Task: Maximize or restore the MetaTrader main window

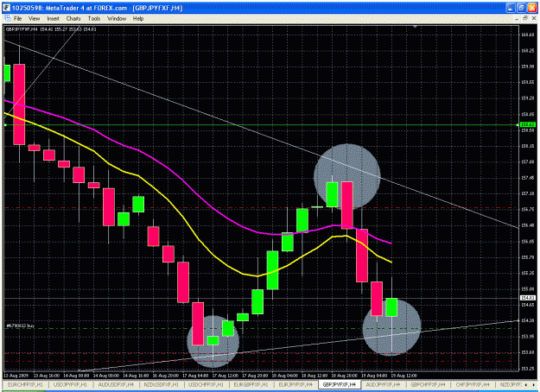Action: click(x=521, y=8)
